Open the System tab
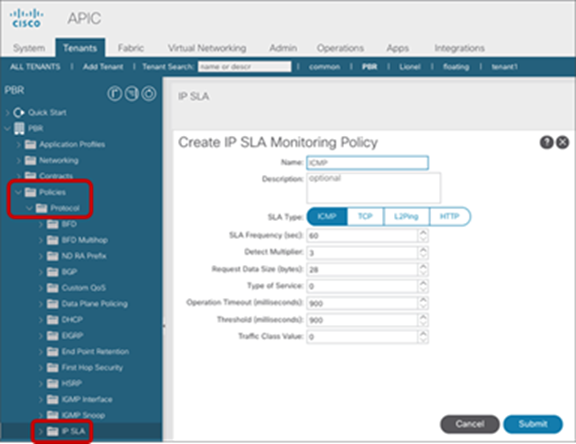This screenshot has width=576, height=444. coord(29,48)
